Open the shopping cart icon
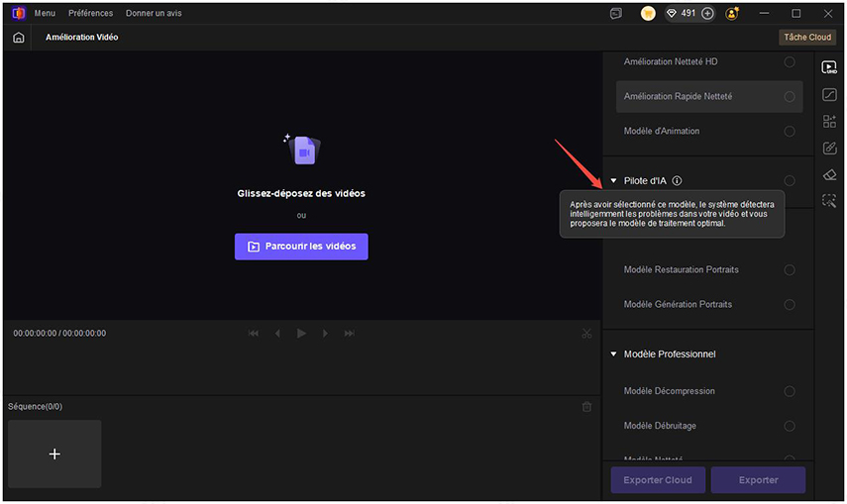The width and height of the screenshot is (847, 504). click(648, 14)
